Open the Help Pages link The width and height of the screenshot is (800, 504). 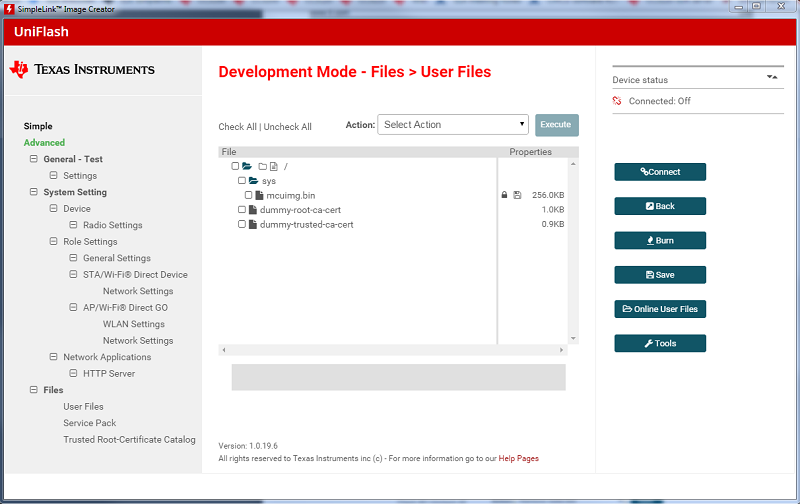click(x=520, y=458)
